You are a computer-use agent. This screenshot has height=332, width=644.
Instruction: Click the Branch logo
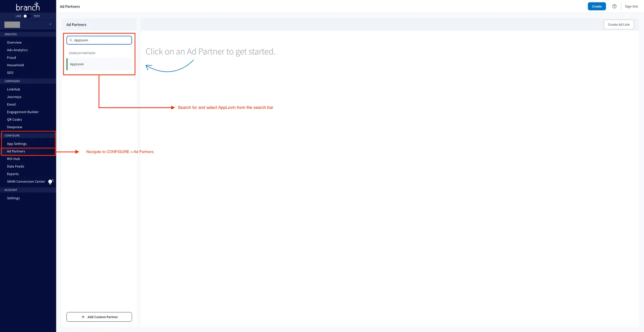pos(28,7)
